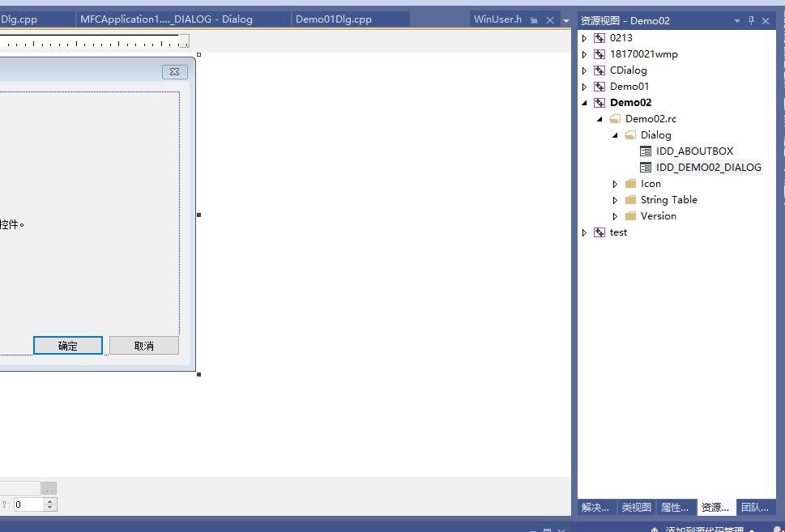Switch to the 团队... bottom tab

756,508
